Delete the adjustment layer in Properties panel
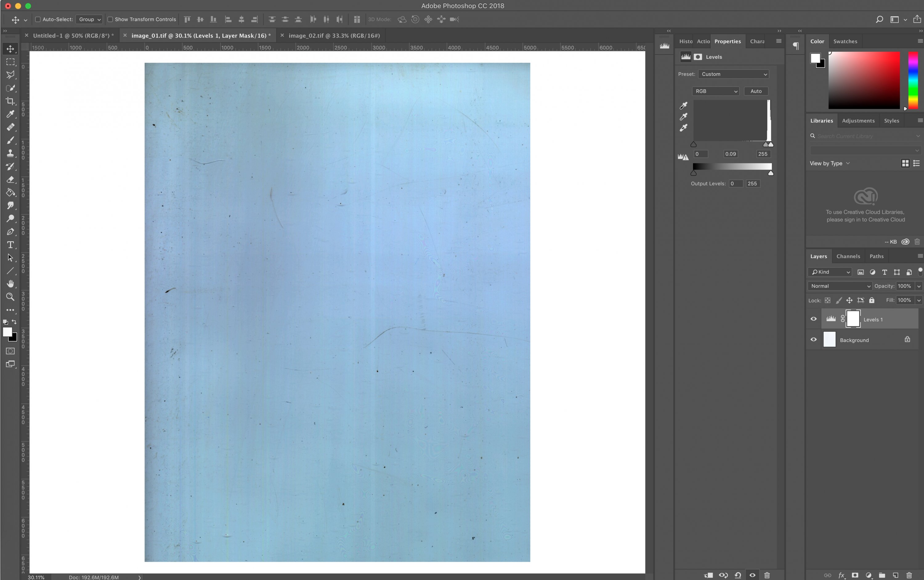Viewport: 924px width, 580px height. 767,575
